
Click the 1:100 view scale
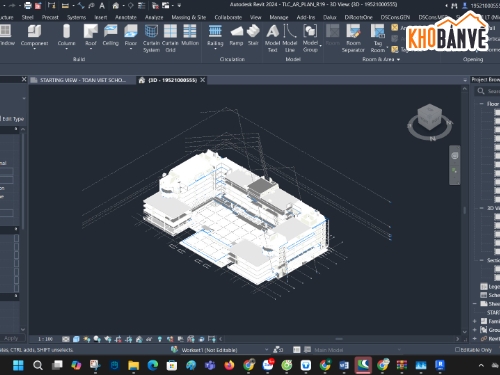tap(45, 339)
